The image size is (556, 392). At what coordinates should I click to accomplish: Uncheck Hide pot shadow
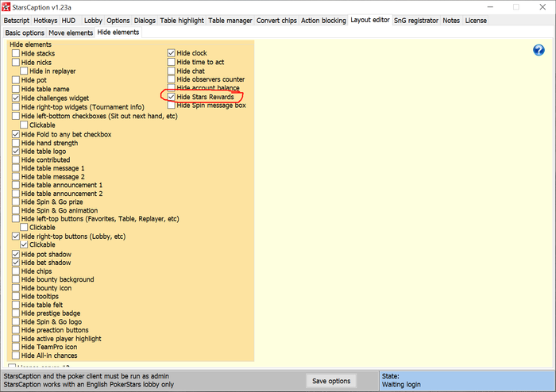pos(16,254)
